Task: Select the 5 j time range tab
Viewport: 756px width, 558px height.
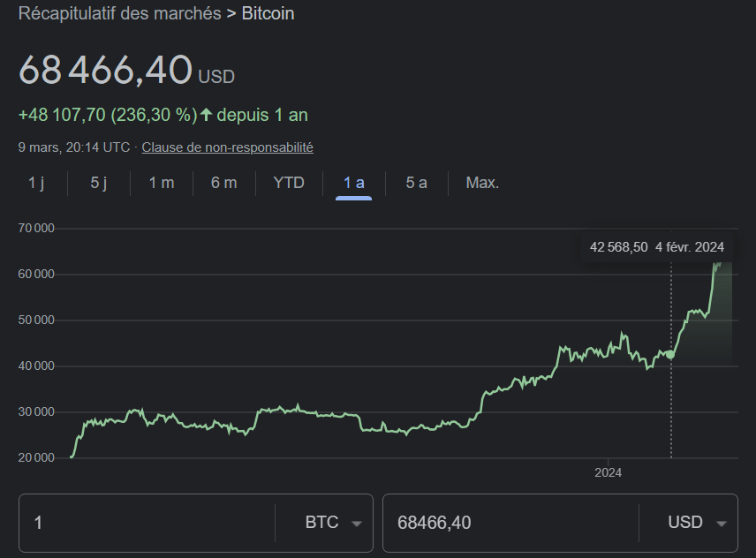Action: tap(99, 183)
